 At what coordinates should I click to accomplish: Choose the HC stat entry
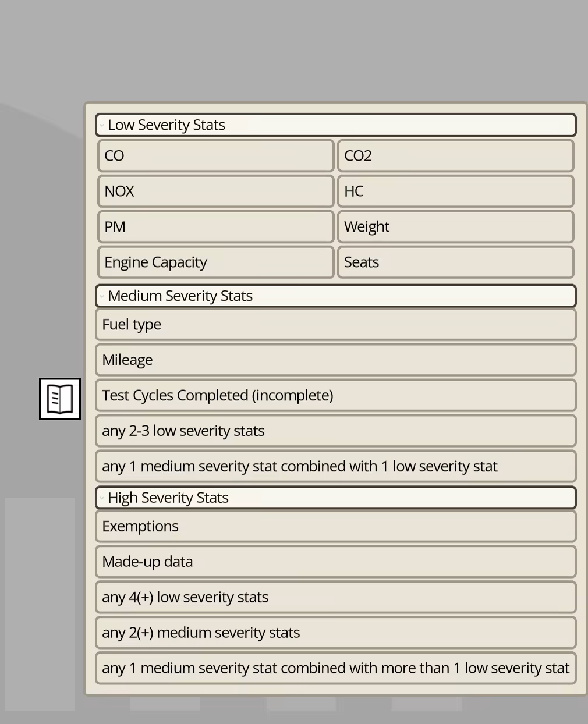click(455, 191)
